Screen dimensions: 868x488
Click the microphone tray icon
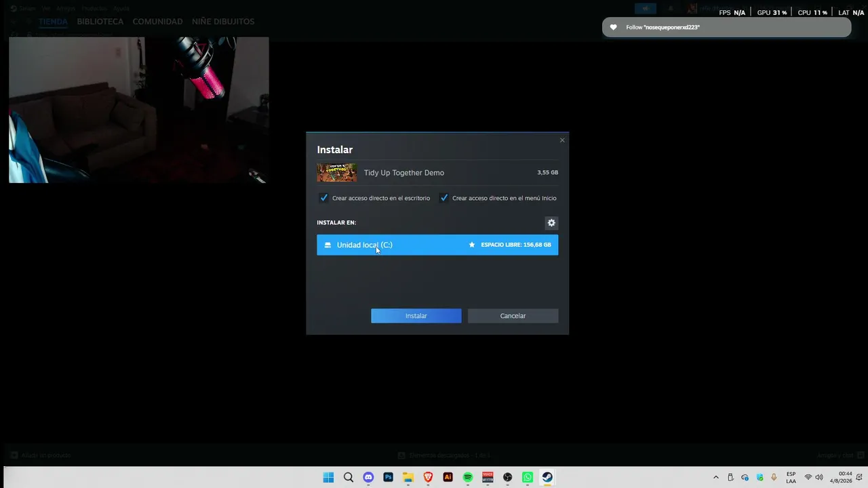[x=774, y=477]
